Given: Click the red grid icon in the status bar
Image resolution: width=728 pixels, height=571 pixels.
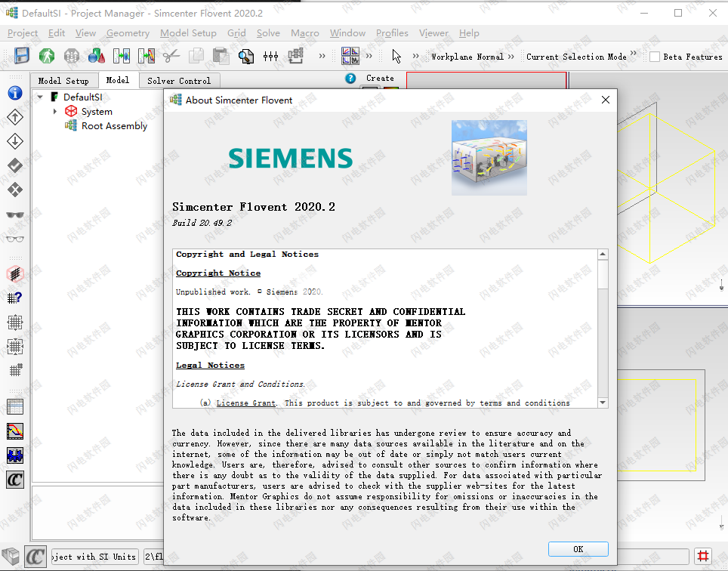Looking at the screenshot, I should (x=703, y=556).
